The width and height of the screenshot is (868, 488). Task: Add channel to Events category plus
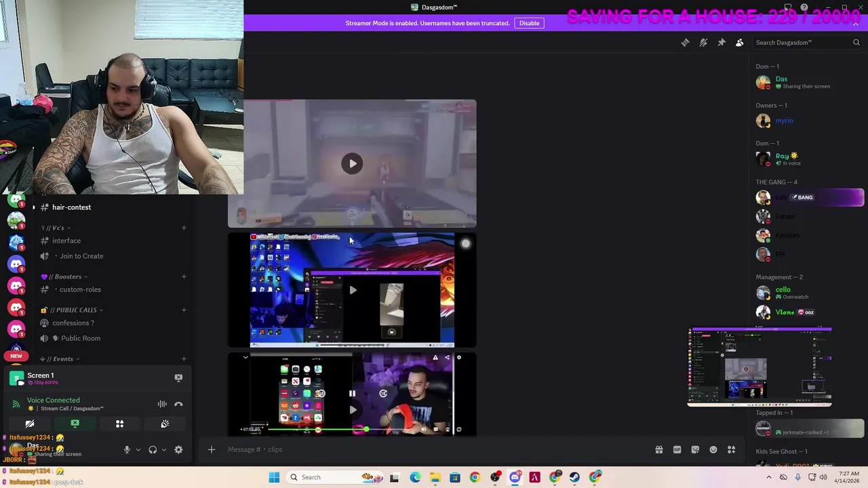pos(184,359)
